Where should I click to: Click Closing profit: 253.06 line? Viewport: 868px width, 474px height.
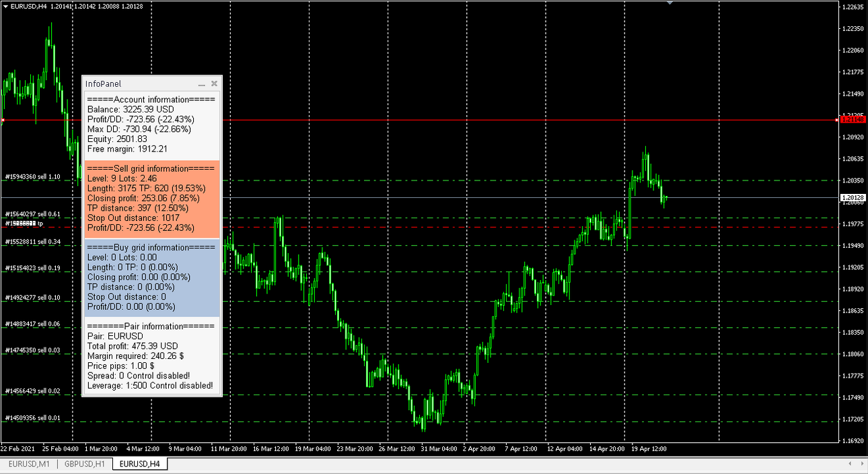pos(144,199)
